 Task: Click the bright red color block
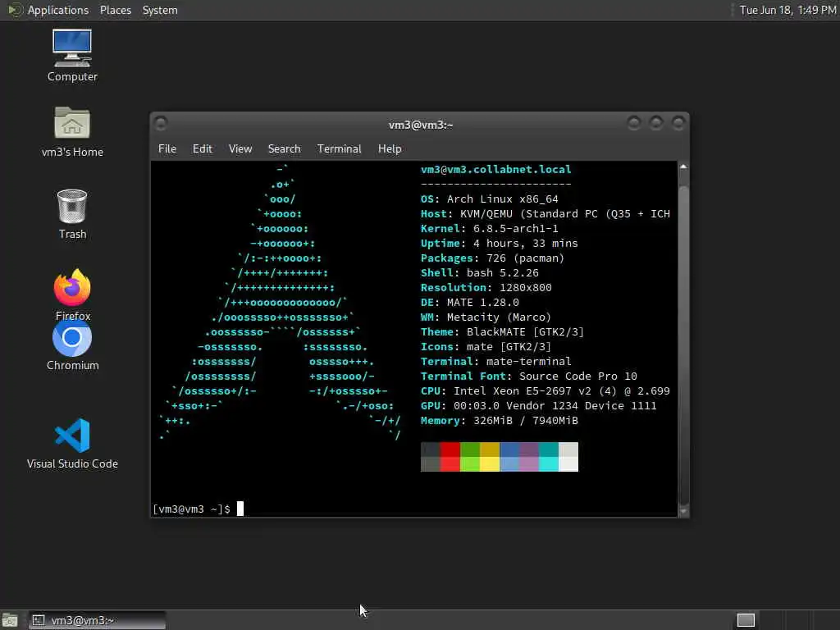pos(450,464)
